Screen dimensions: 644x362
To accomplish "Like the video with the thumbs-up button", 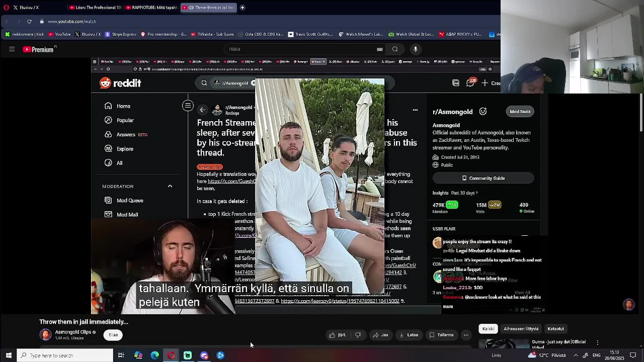I will click(x=338, y=335).
